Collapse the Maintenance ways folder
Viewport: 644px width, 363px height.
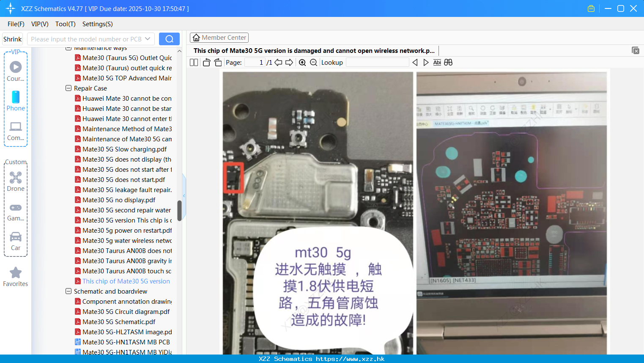coord(69,48)
